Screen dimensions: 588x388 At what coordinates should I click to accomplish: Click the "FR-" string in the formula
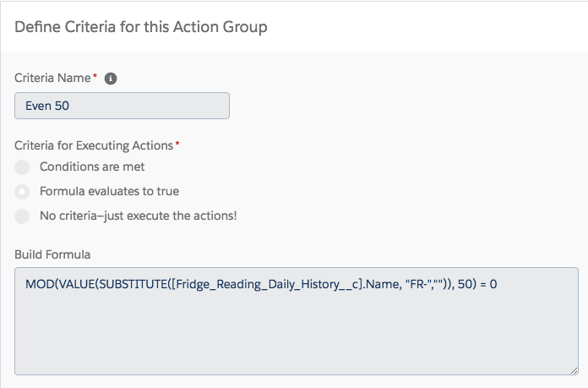pyautogui.click(x=418, y=284)
